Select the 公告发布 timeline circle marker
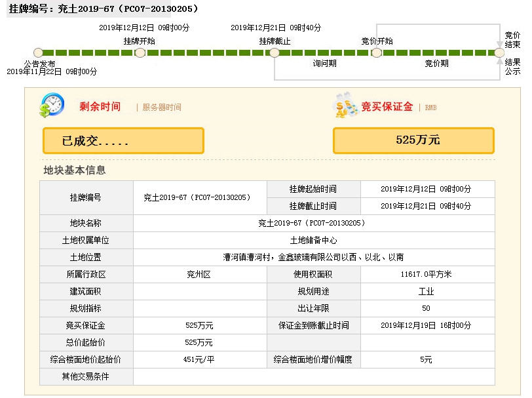Screen dimensions: 532x398 tap(38, 52)
